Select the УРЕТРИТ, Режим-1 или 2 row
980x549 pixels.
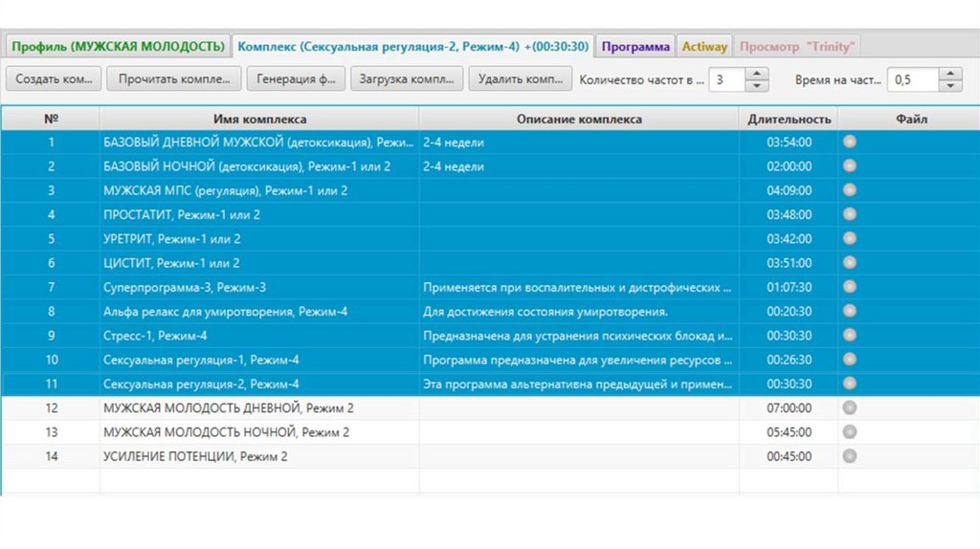pos(490,238)
